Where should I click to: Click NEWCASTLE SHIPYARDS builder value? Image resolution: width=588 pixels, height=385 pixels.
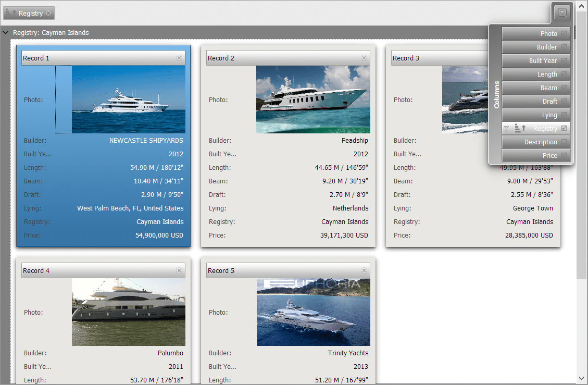click(x=146, y=140)
